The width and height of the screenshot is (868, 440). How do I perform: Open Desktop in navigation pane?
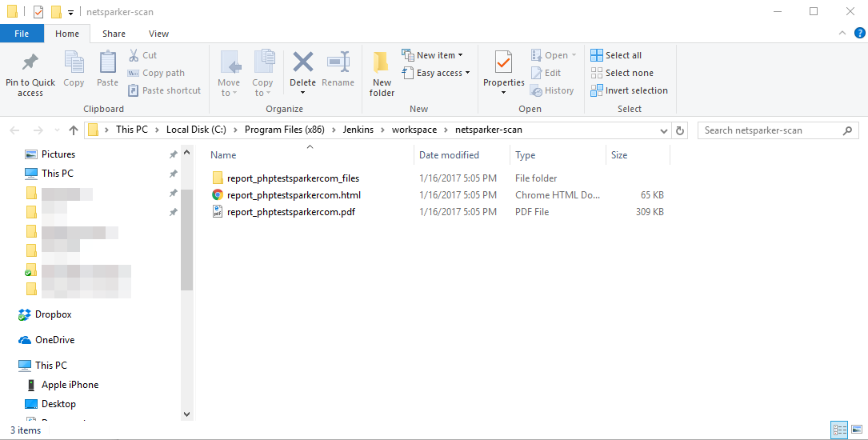tap(58, 404)
